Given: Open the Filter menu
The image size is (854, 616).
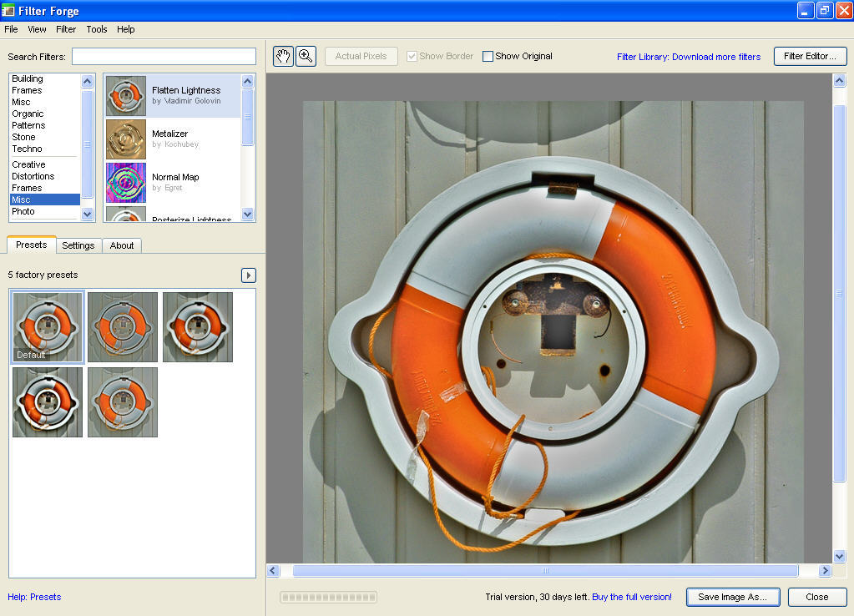Looking at the screenshot, I should 66,29.
